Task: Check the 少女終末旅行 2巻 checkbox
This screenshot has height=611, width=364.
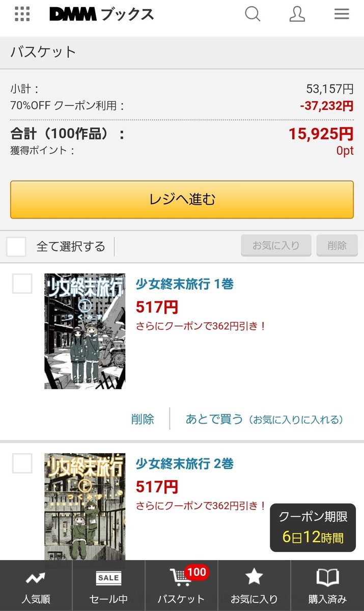Action: [x=22, y=463]
